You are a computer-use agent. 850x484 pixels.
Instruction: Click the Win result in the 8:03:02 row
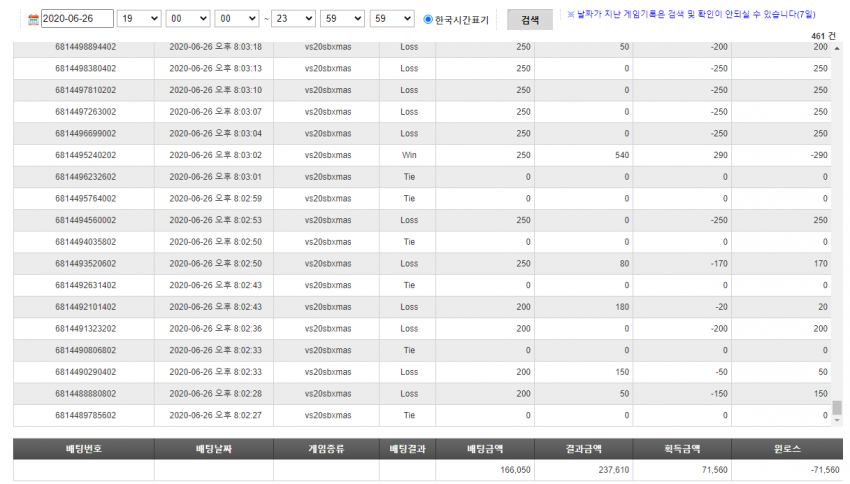click(x=409, y=156)
